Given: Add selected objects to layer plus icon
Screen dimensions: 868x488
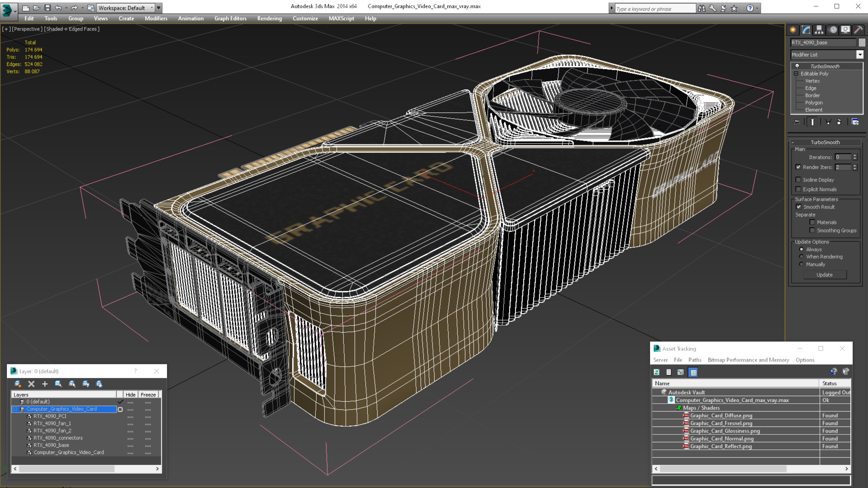Looking at the screenshot, I should coord(45,383).
